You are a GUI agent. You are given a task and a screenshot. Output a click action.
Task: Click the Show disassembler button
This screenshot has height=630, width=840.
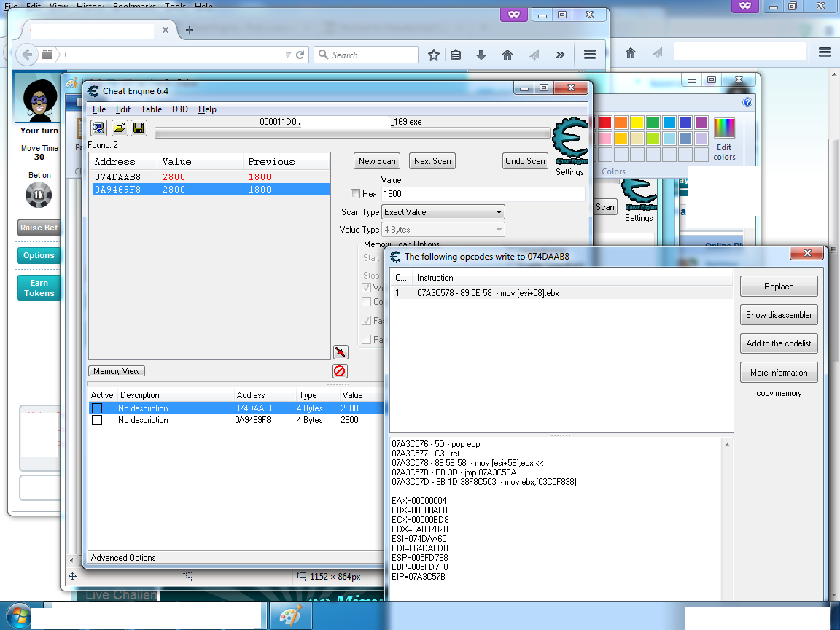pos(779,315)
